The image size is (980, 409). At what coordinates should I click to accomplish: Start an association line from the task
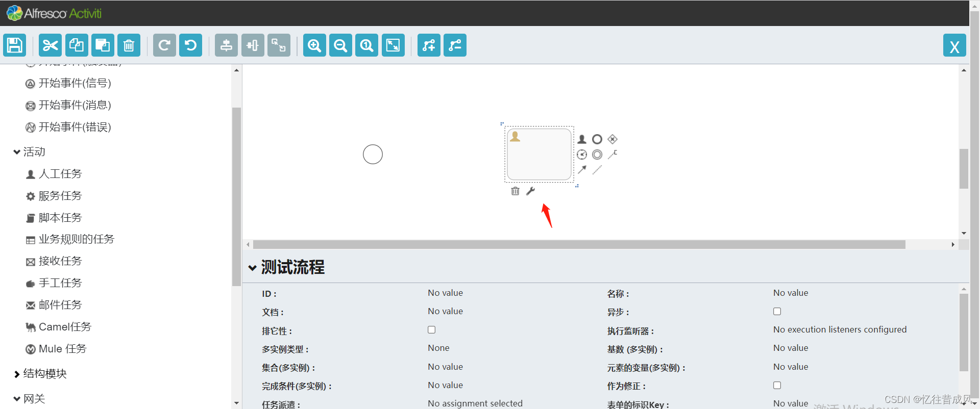597,170
